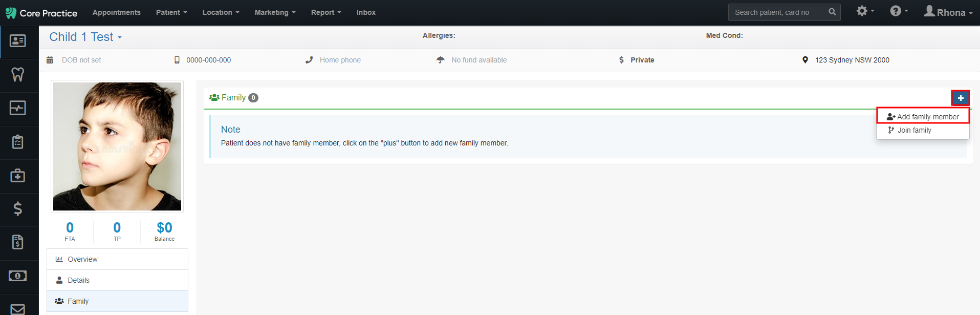The width and height of the screenshot is (980, 315).
Task: Open the Inbox
Action: tap(366, 12)
